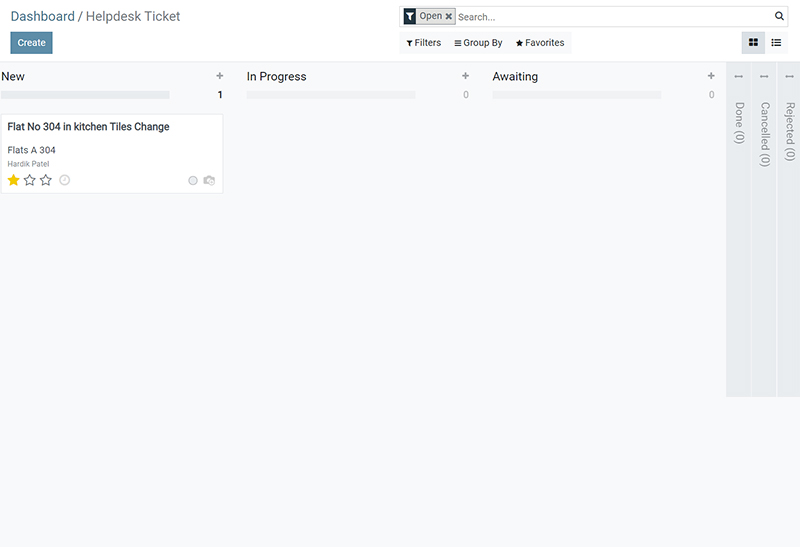Viewport: 800px width, 547px height.
Task: Remove the Open filter tag
Action: [448, 16]
